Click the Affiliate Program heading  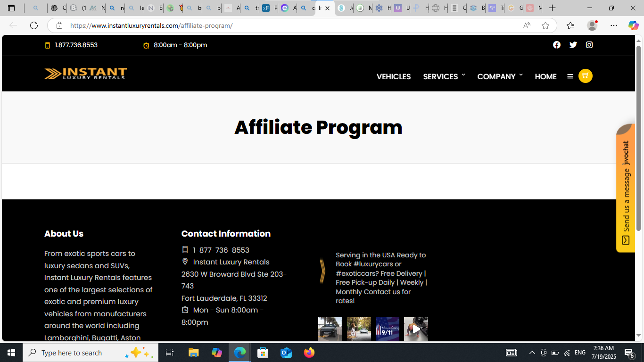[x=318, y=127]
